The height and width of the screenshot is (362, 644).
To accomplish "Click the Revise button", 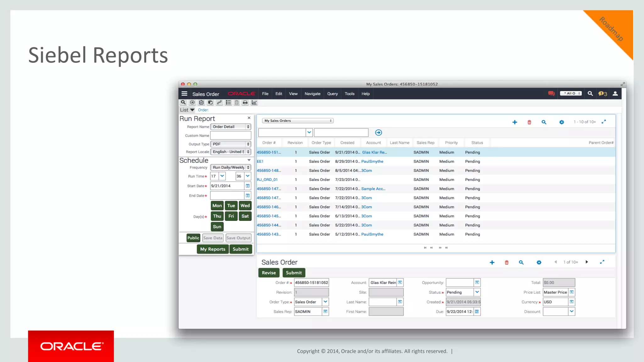I will click(x=269, y=273).
